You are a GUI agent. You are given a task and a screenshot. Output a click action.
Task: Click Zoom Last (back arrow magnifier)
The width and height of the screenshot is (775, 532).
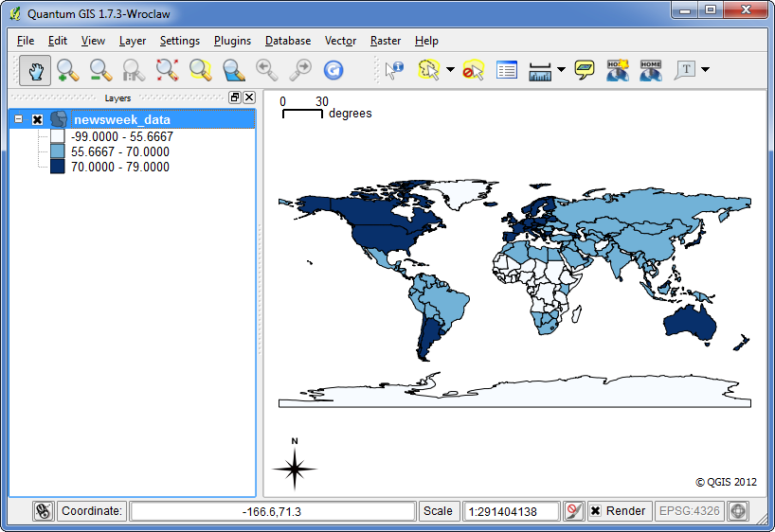[x=266, y=70]
